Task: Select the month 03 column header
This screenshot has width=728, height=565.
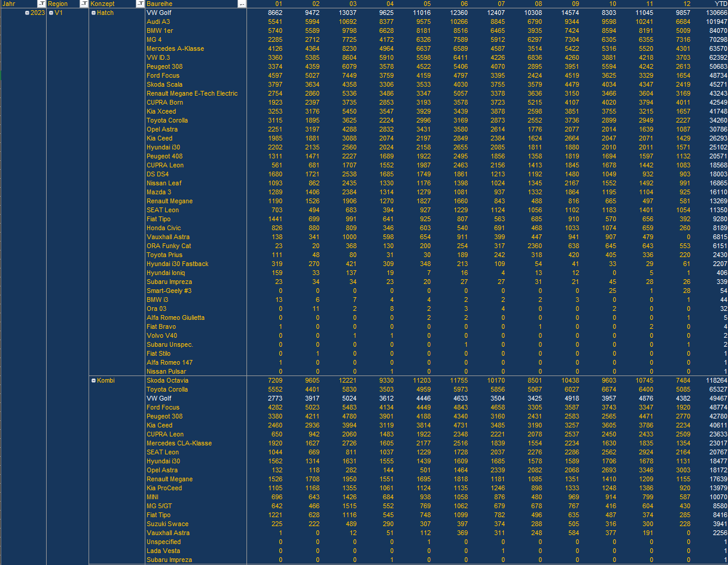Action: [x=352, y=4]
